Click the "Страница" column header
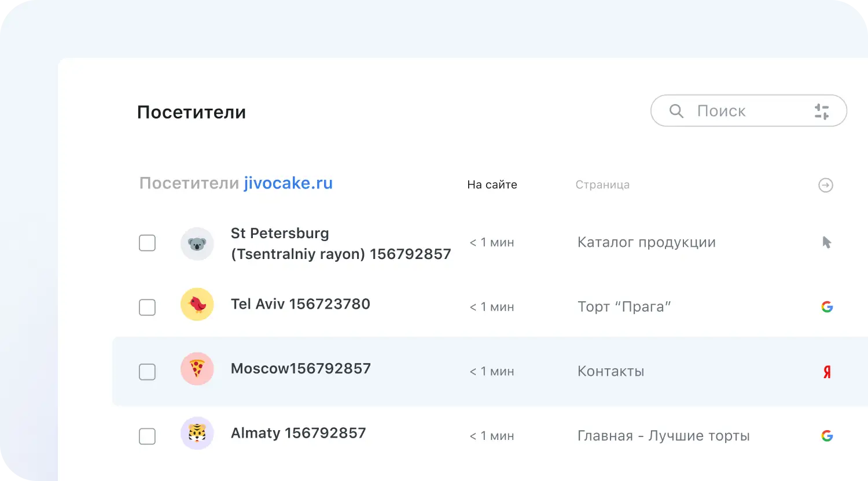The image size is (868, 481). pyautogui.click(x=602, y=185)
